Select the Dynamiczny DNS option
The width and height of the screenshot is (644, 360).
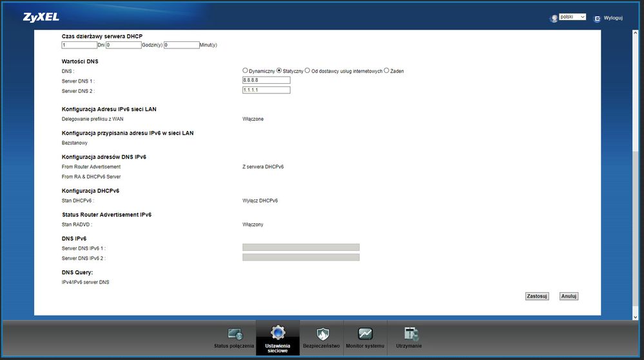[245, 70]
